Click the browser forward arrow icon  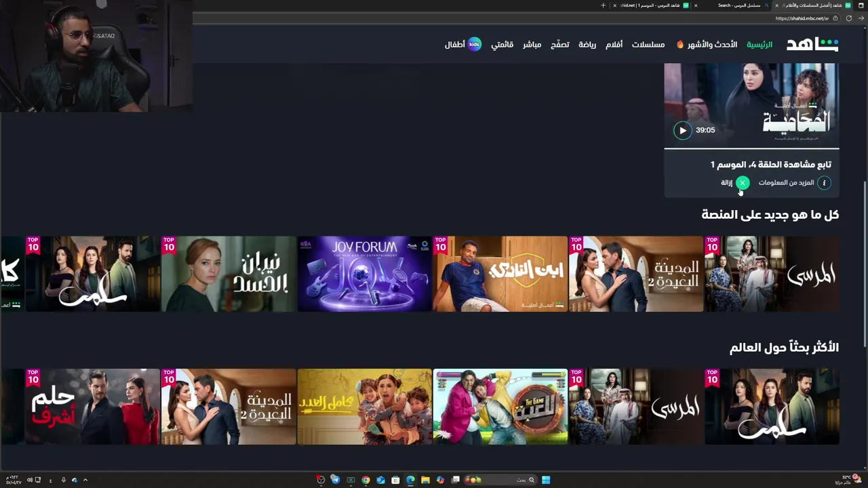click(x=861, y=18)
